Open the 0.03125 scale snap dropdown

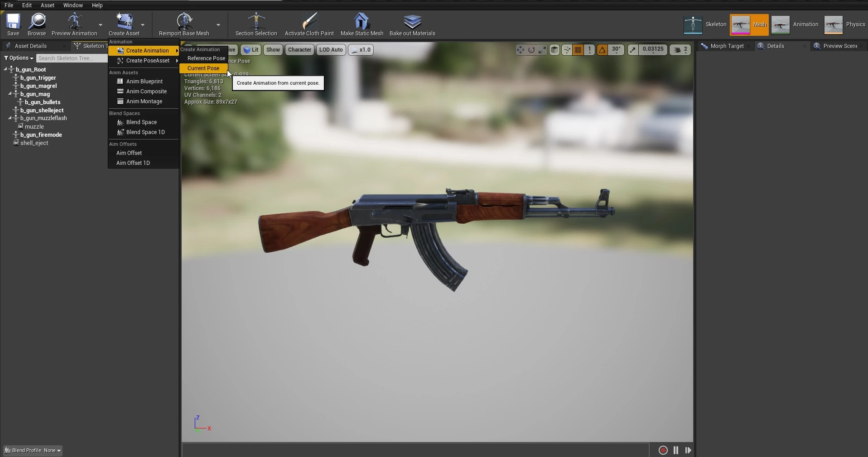click(653, 50)
